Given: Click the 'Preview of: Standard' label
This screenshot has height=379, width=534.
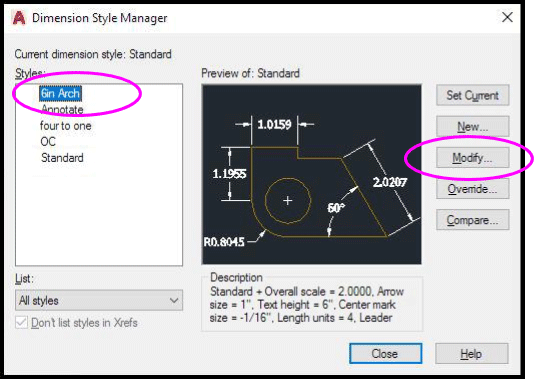Looking at the screenshot, I should pyautogui.click(x=250, y=73).
